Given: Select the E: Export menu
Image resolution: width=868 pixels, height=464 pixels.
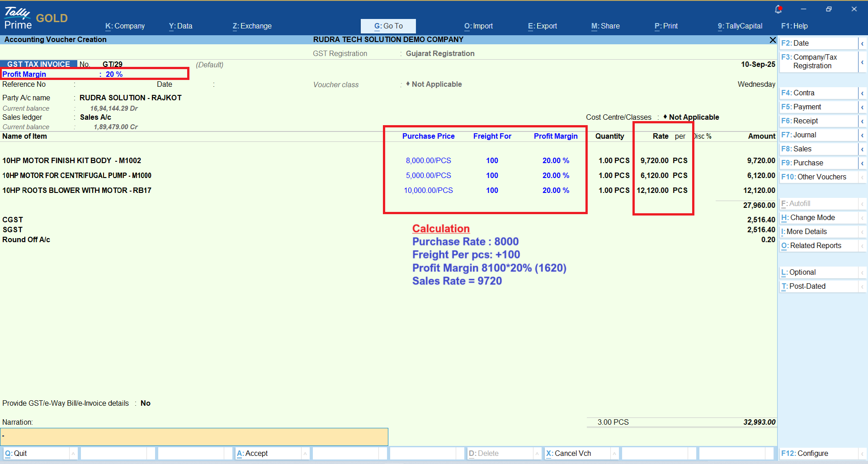Looking at the screenshot, I should 542,26.
